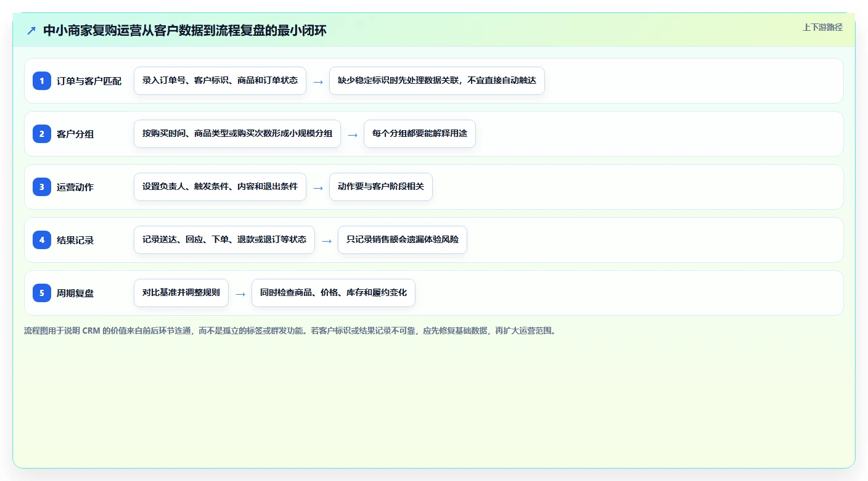868x481 pixels.
Task: Click the arrow in the 周期复盘 row
Action: coord(240,294)
